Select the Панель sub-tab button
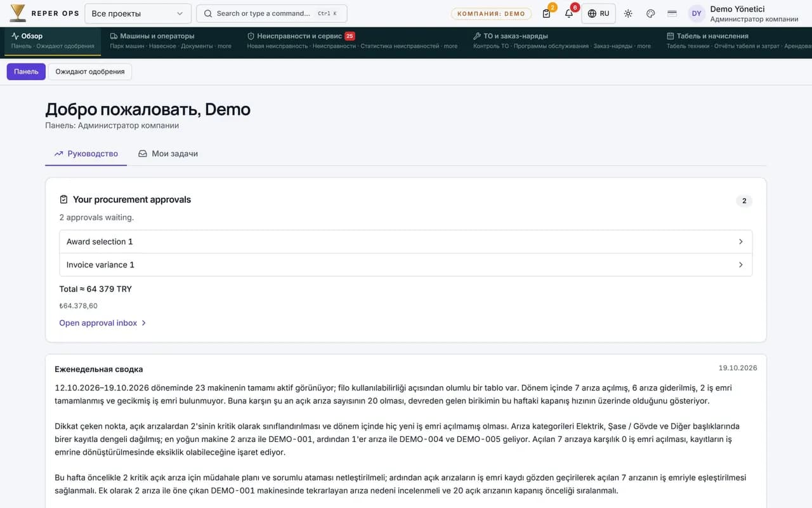The height and width of the screenshot is (508, 812). 26,72
